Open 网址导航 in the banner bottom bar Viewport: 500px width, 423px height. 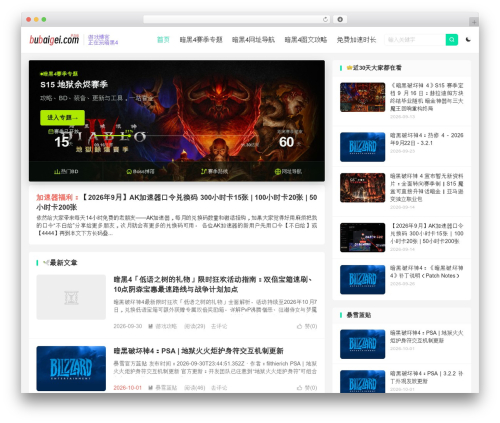(288, 171)
